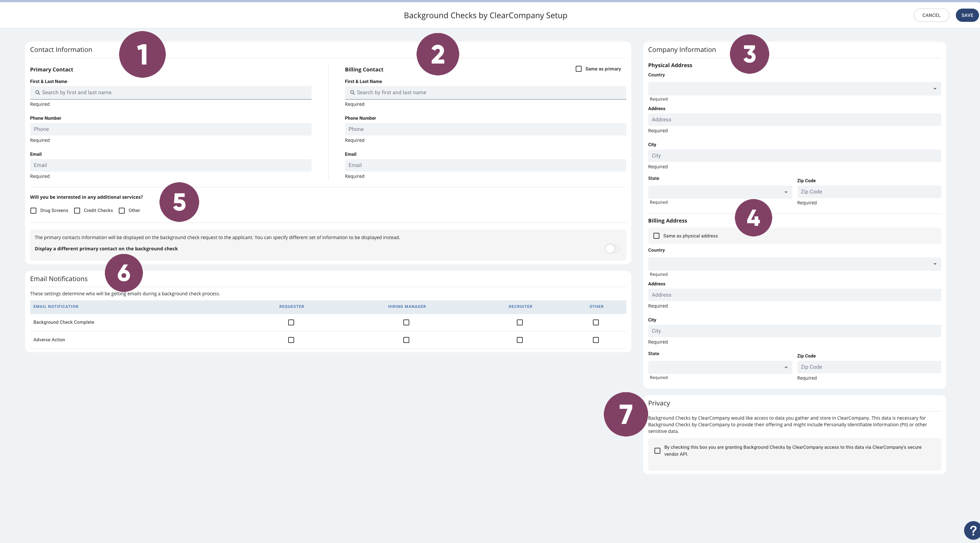Check Hiring Manager for Adverse Action

click(x=406, y=340)
